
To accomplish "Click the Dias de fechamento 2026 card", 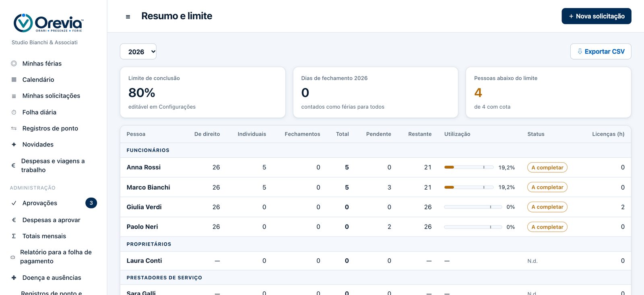I will (376, 92).
